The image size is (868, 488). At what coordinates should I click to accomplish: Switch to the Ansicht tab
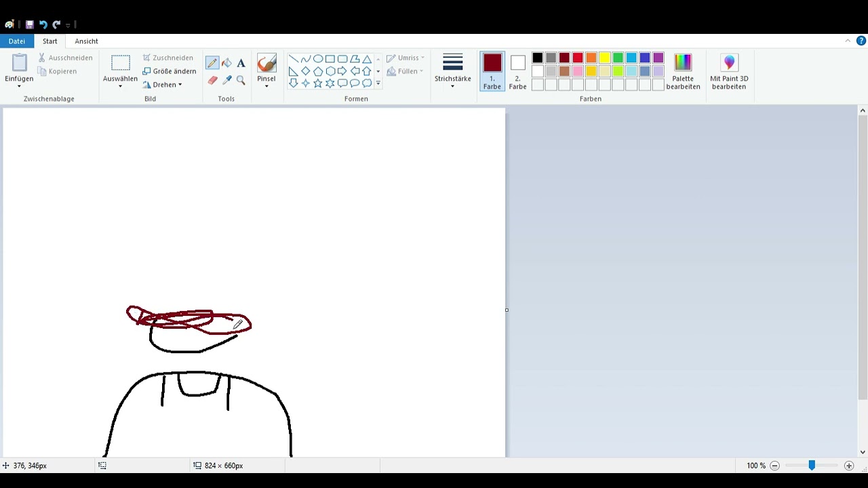[86, 41]
